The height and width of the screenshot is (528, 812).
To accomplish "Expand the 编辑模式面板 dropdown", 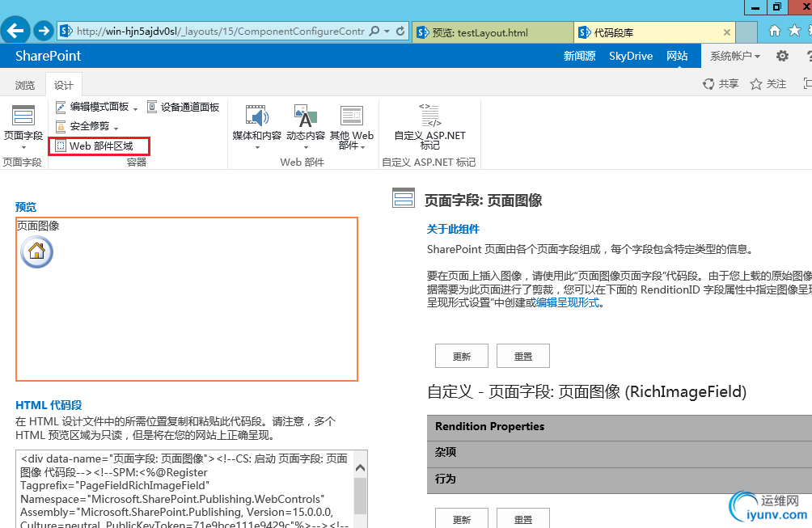I will tap(135, 108).
